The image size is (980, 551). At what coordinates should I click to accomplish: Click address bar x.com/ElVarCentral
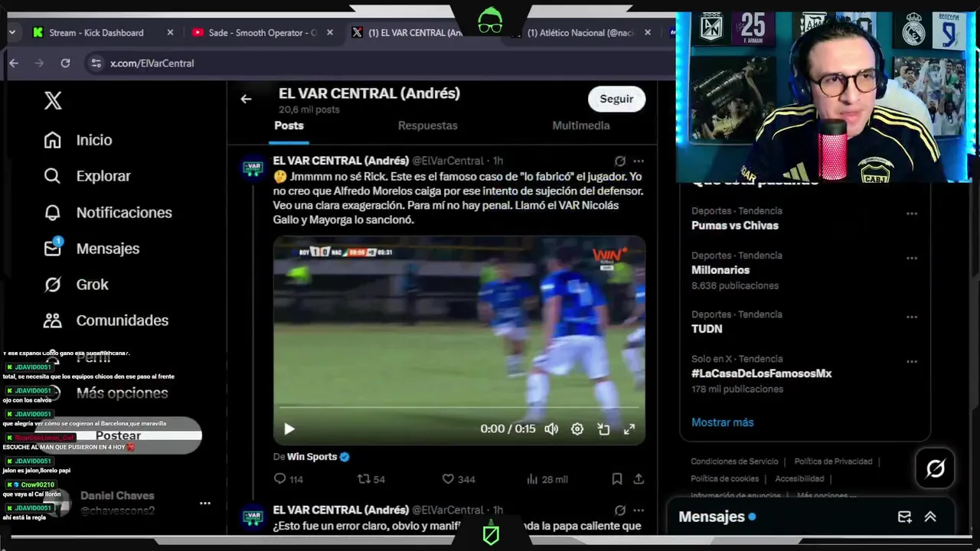[x=152, y=64]
